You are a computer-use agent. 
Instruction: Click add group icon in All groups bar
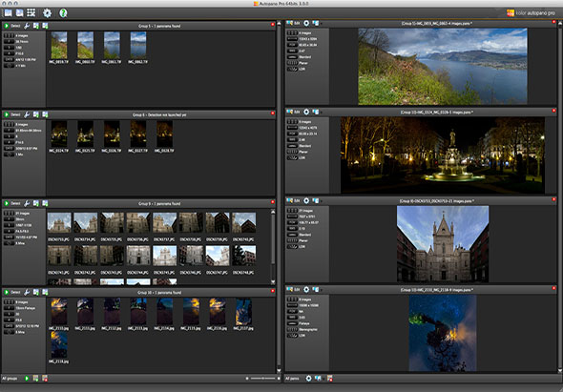[x=35, y=379]
